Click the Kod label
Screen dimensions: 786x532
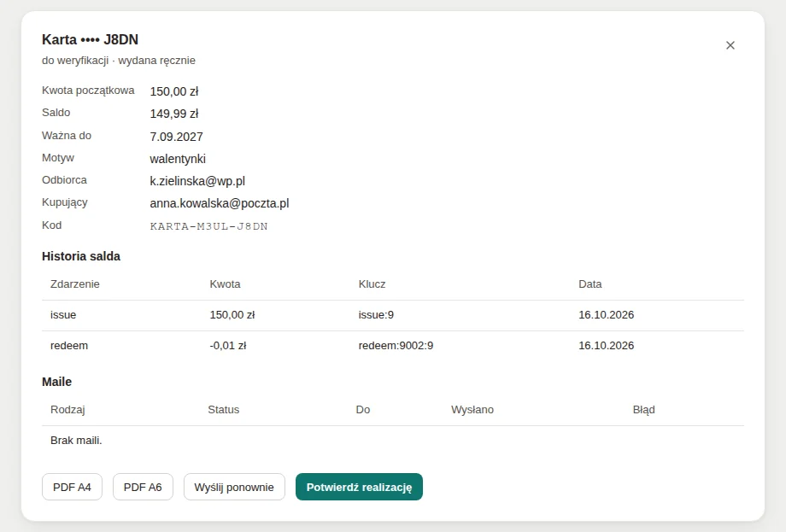click(51, 225)
